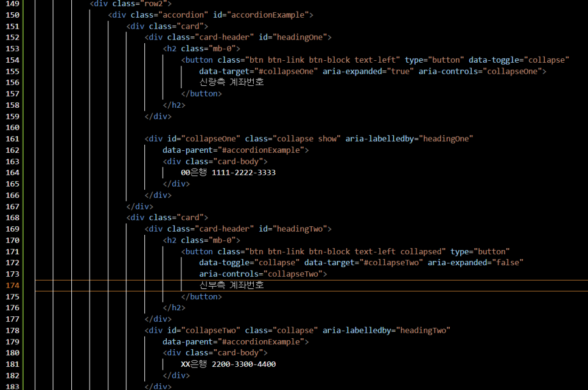Click the text XX은행 2200-3300-4400

[228, 364]
